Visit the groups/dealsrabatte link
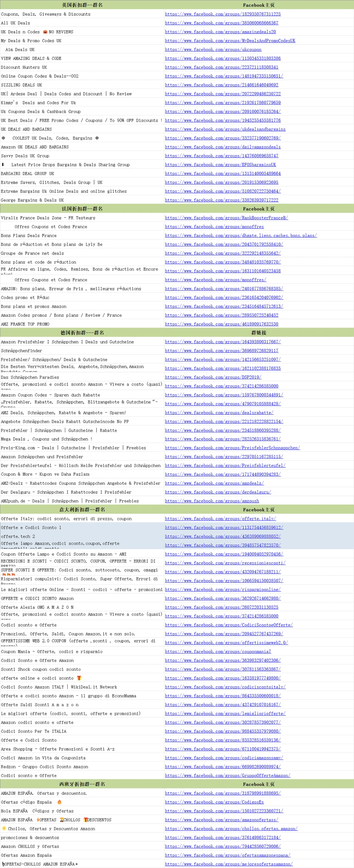Image resolution: width=354 pixels, height=868 pixels. [x=219, y=413]
